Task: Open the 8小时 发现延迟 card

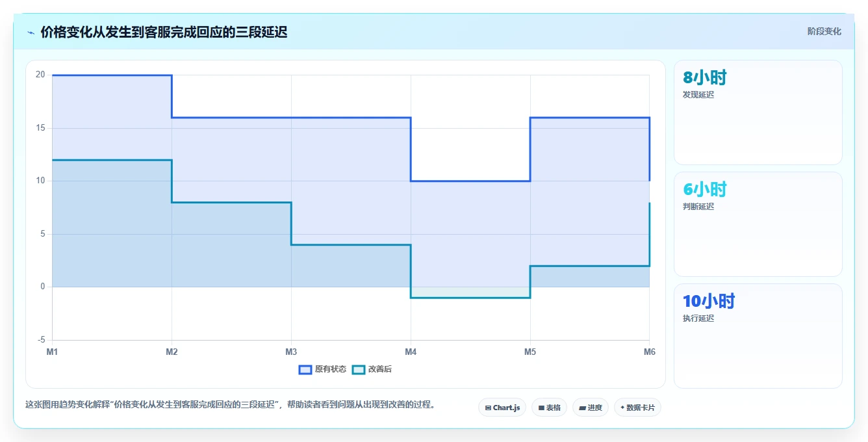Action: [758, 112]
